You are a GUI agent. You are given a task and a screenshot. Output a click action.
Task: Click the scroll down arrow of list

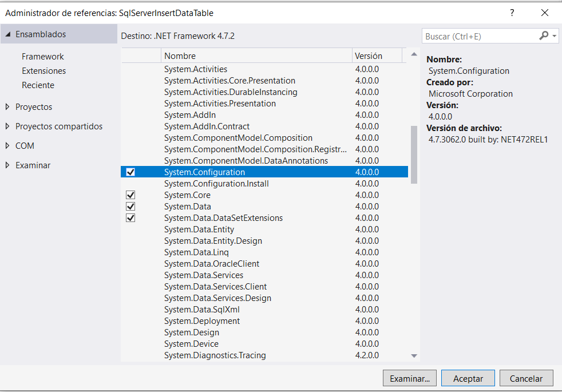[414, 356]
